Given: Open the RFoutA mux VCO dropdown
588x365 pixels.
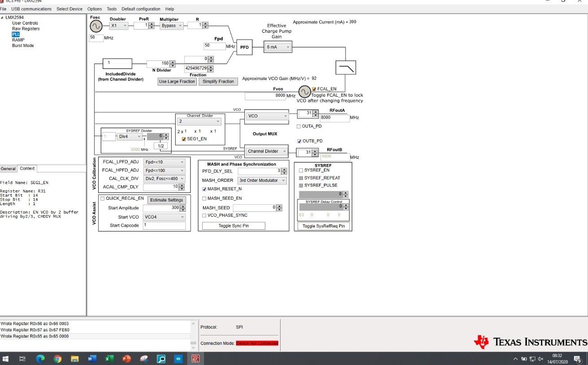Looking at the screenshot, I should [x=267, y=116].
